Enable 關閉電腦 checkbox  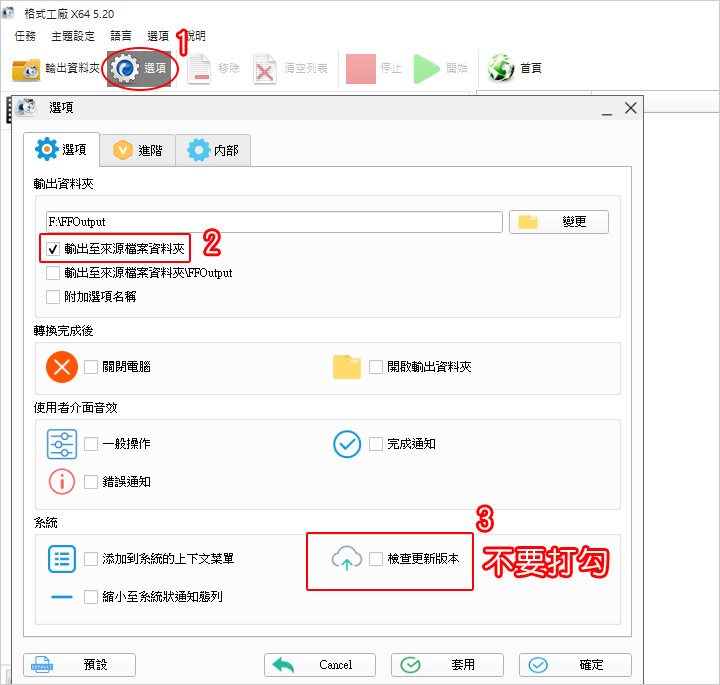coord(91,367)
